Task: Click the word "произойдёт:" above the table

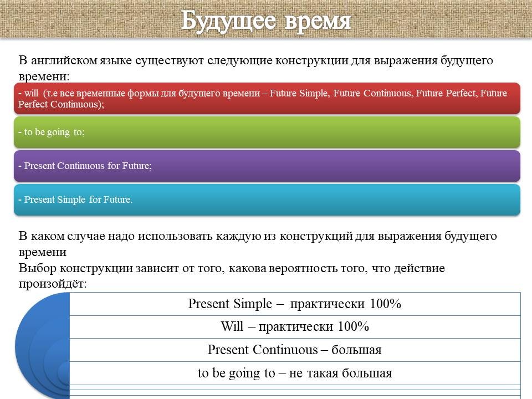Action: pos(53,283)
